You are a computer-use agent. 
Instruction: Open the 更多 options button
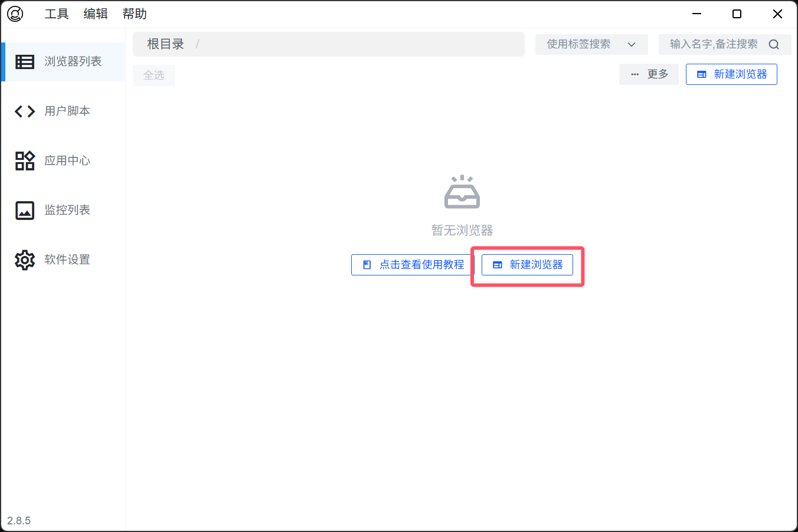click(x=649, y=74)
